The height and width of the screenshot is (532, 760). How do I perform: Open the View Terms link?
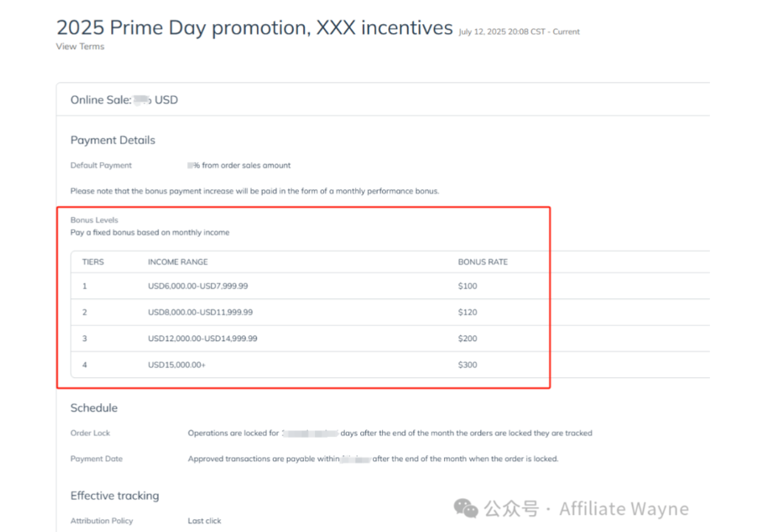(x=80, y=47)
